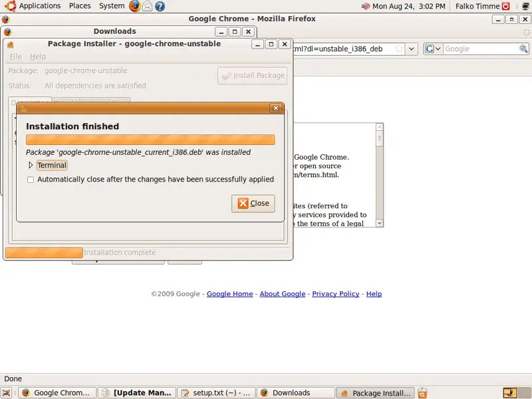Image resolution: width=532 pixels, height=399 pixels.
Task: Switch to setup.txt taskbar entry
Action: tap(217, 393)
